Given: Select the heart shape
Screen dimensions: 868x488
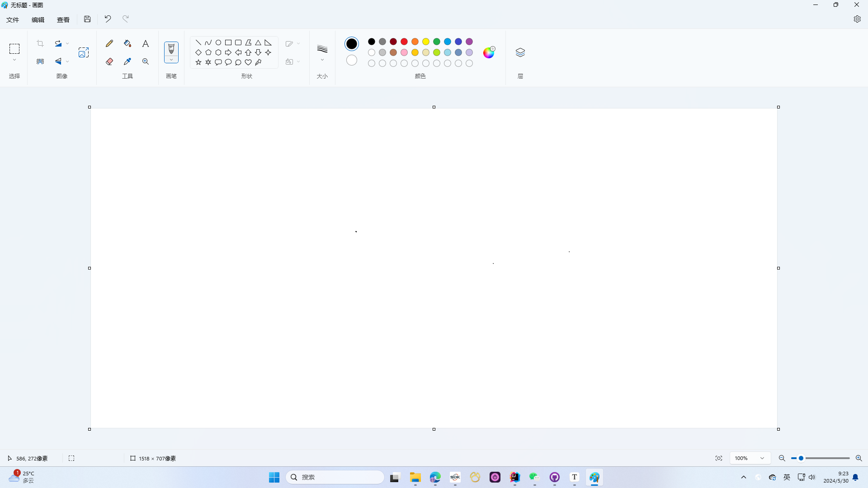Looking at the screenshot, I should point(248,62).
